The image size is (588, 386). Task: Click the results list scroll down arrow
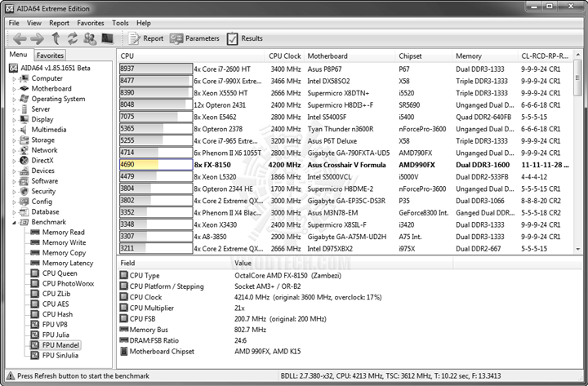(x=578, y=249)
